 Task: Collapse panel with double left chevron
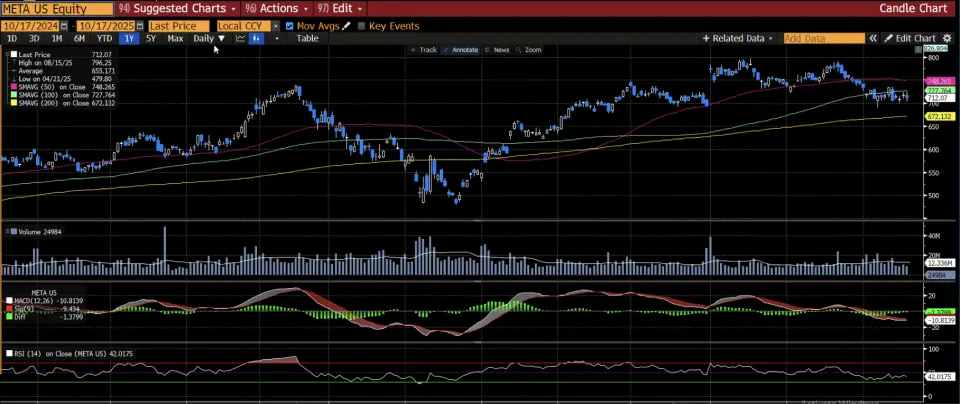[872, 38]
